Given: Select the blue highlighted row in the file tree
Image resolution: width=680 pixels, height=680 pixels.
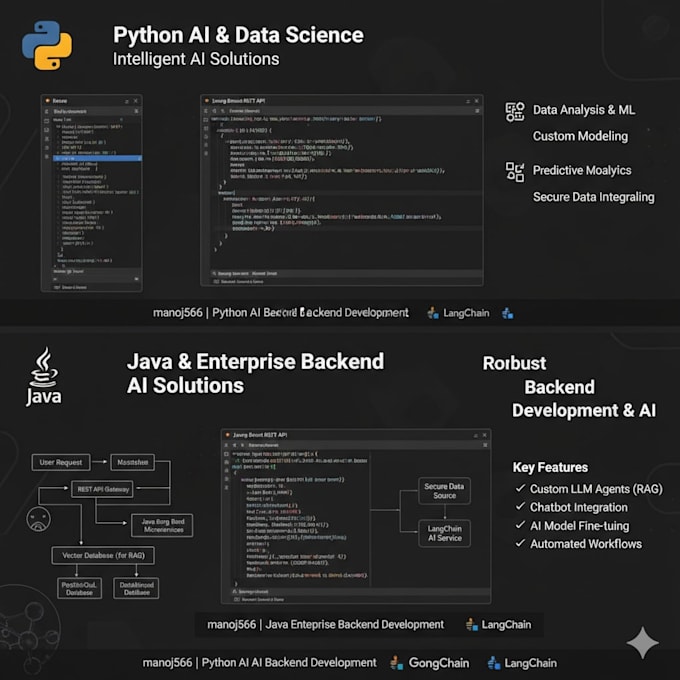Looking at the screenshot, I should point(98,158).
